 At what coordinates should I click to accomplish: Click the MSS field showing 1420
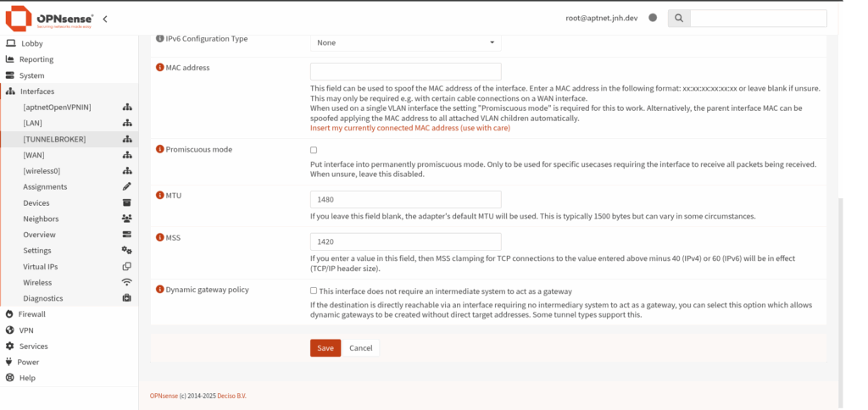coord(406,241)
